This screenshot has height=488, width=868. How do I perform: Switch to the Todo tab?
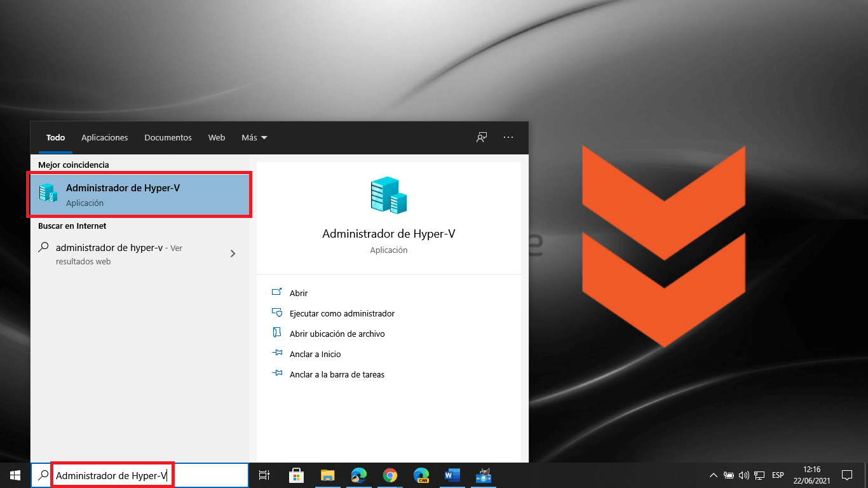55,137
